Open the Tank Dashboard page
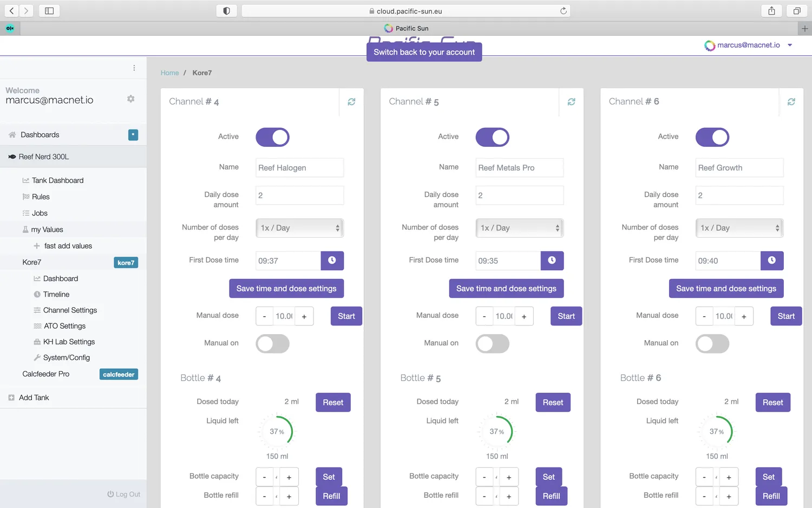This screenshot has width=812, height=508. [57, 180]
